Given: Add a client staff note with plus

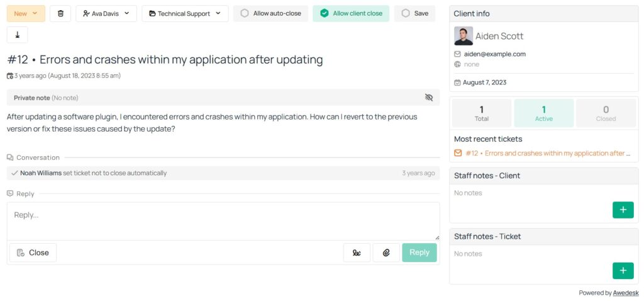Looking at the screenshot, I should tap(623, 210).
